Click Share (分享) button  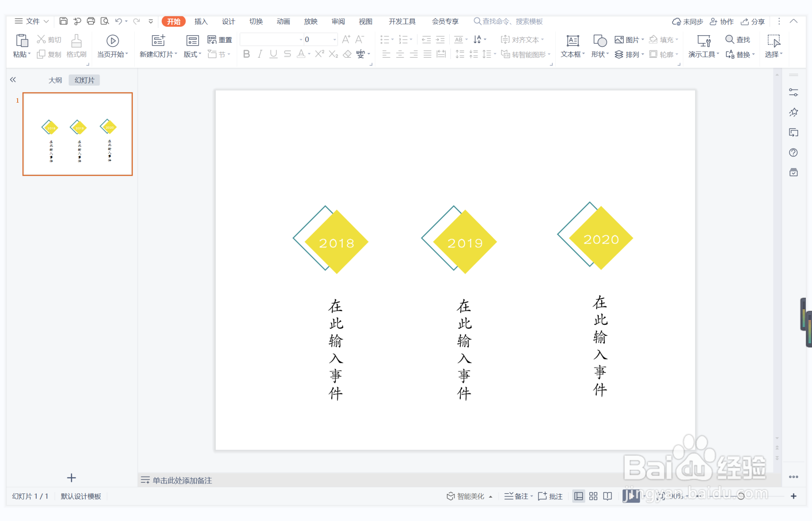[x=753, y=21]
